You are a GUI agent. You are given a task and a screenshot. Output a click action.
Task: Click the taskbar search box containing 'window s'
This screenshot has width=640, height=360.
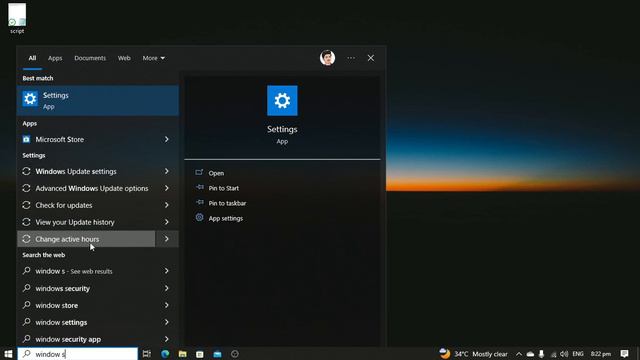[x=78, y=354]
